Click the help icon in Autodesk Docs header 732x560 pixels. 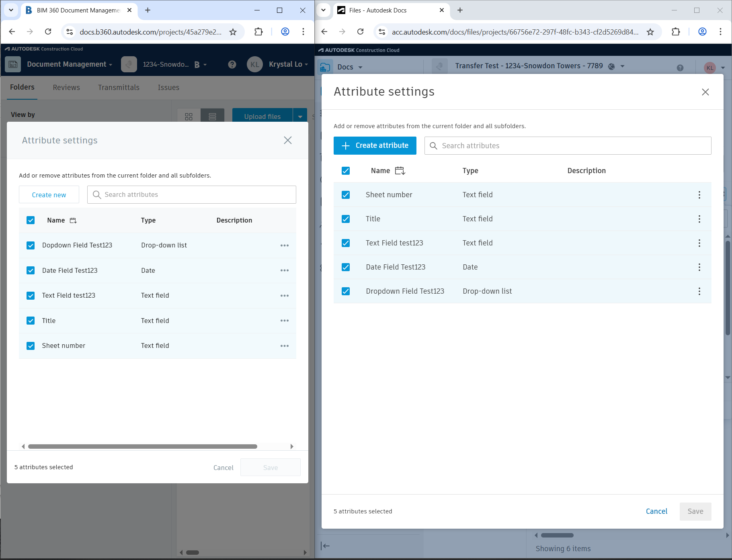680,68
